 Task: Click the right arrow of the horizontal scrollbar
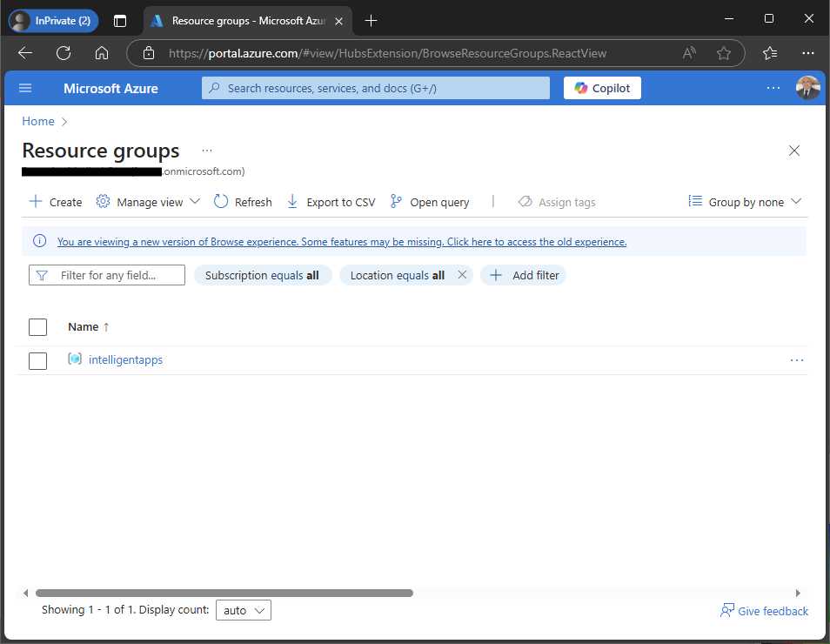(x=798, y=593)
